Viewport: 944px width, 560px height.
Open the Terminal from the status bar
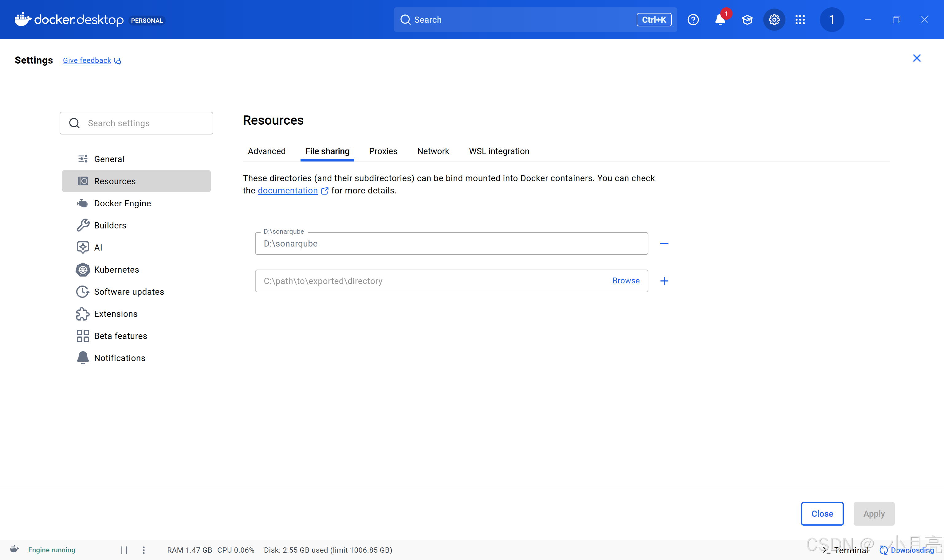coord(846,550)
